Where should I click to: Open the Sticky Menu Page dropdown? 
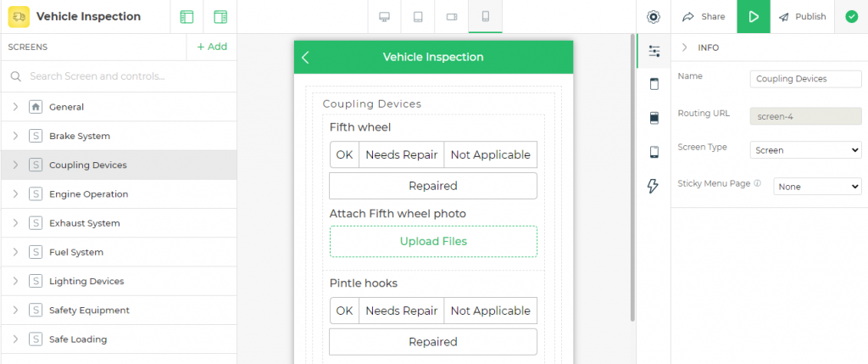(817, 187)
